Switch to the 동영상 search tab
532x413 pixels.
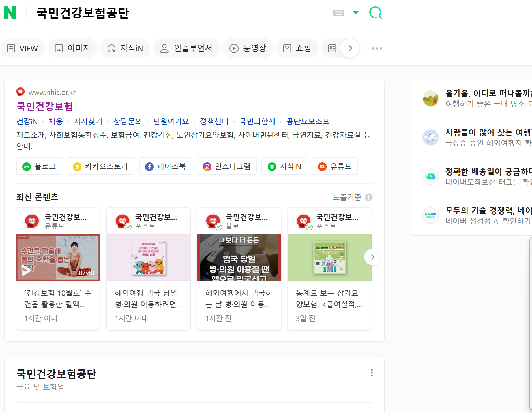[248, 48]
